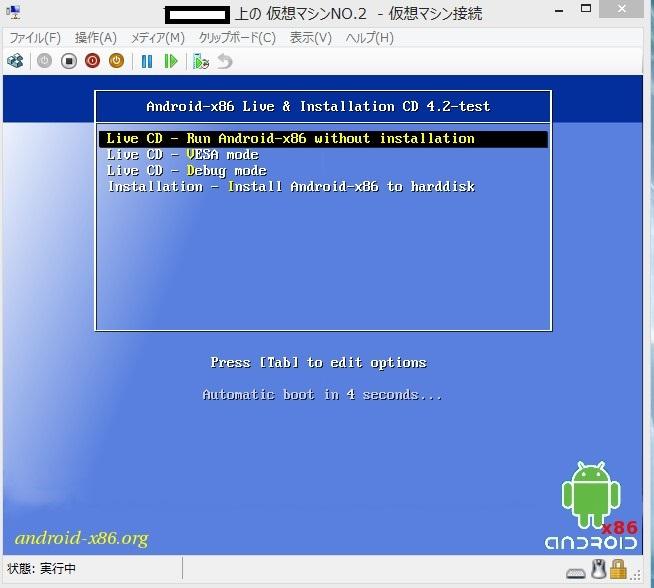Click the mouse status icon
The height and width of the screenshot is (588, 654).
pyautogui.click(x=599, y=569)
